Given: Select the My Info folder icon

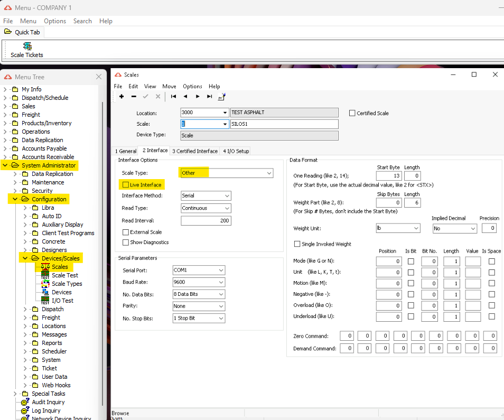Looking at the screenshot, I should click(15, 89).
